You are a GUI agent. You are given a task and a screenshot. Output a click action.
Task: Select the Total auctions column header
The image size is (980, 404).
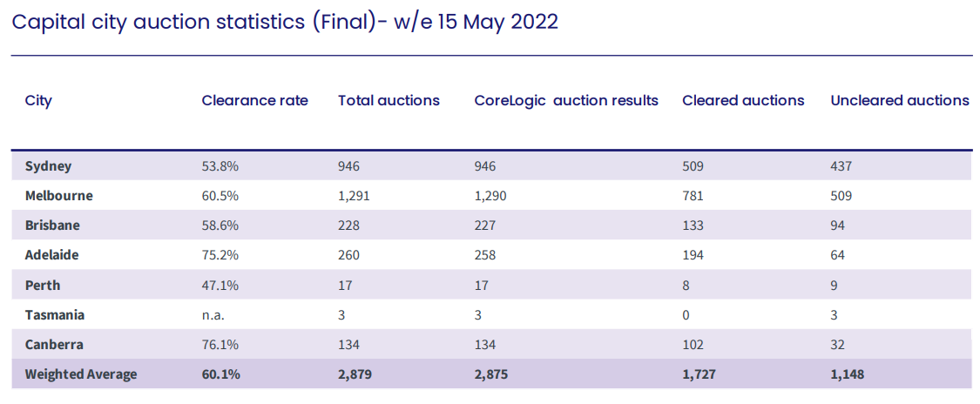tap(389, 100)
